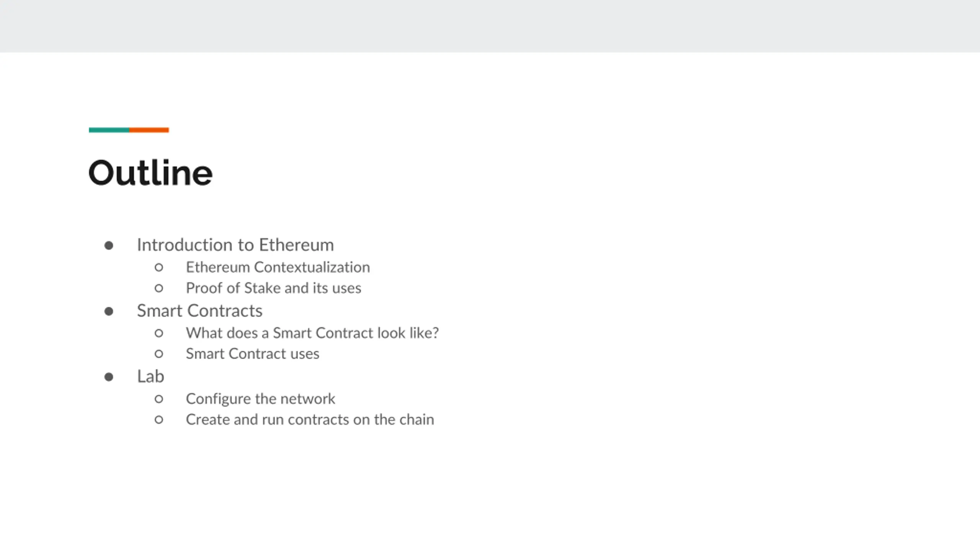
Task: Click the Outline slide title
Action: [150, 173]
